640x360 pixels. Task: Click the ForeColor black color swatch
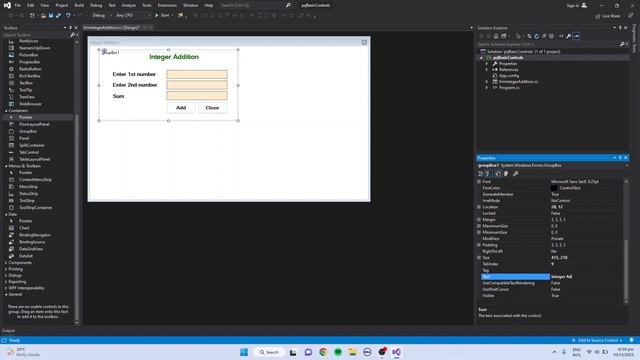(554, 188)
